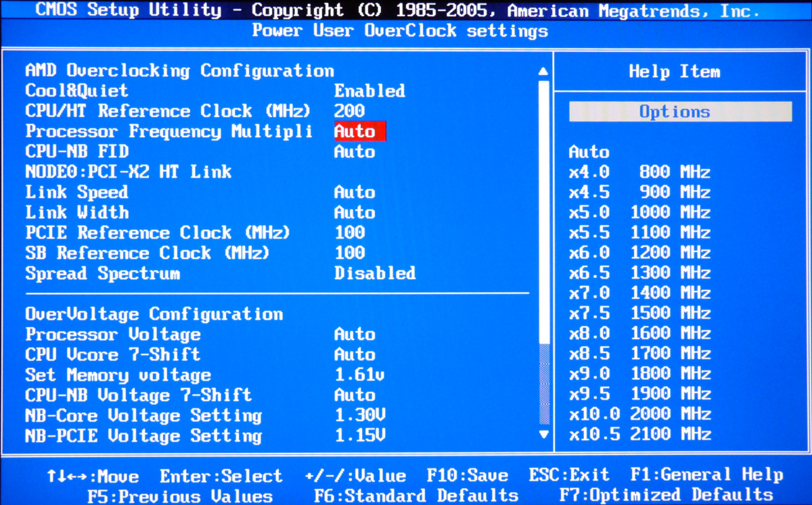Select the Link Width label
Image resolution: width=812 pixels, height=505 pixels.
coord(76,213)
